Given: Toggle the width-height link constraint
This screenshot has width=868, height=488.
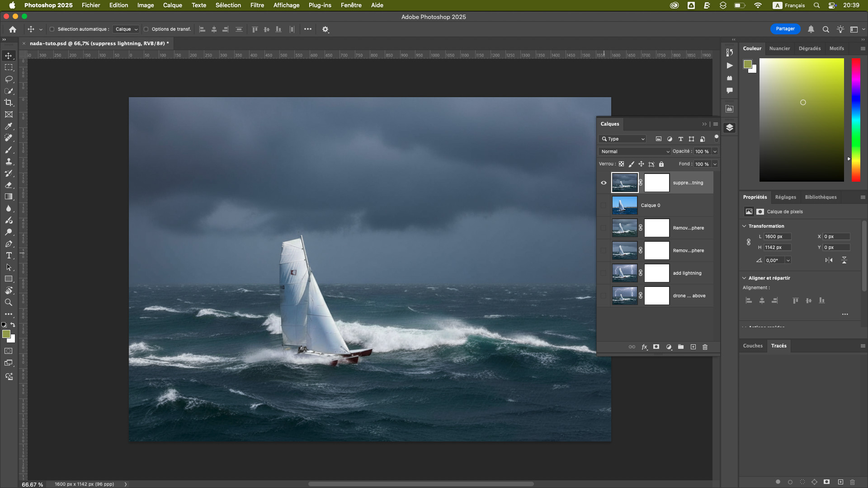Looking at the screenshot, I should pyautogui.click(x=749, y=242).
